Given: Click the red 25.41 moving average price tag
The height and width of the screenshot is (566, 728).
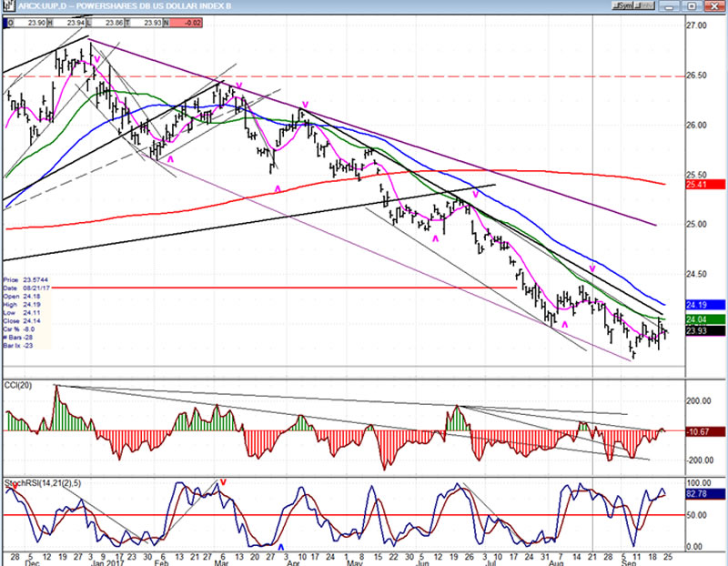Looking at the screenshot, I should click(706, 185).
